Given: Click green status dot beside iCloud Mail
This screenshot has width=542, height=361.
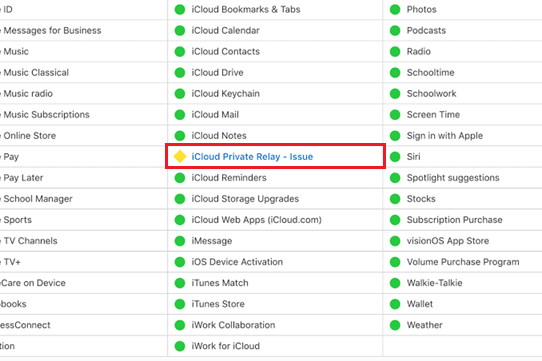Looking at the screenshot, I should coord(180,114).
